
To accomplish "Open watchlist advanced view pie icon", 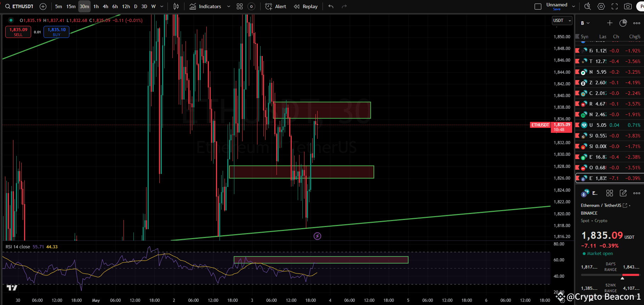I will point(623,23).
